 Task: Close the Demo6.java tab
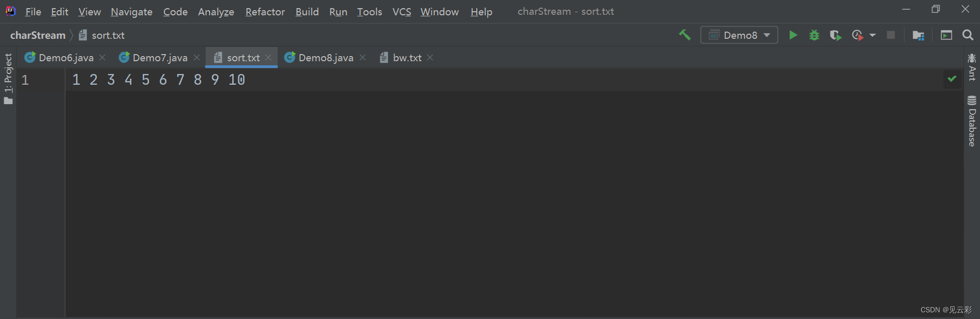pyautogui.click(x=103, y=58)
